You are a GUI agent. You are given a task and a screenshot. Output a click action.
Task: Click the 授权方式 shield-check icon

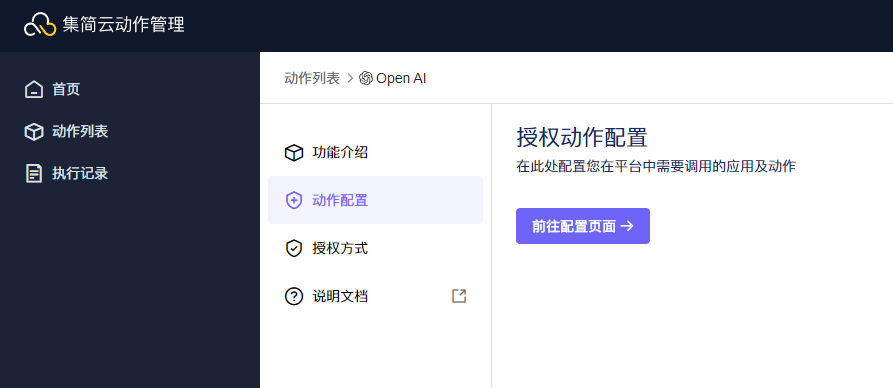tap(293, 248)
